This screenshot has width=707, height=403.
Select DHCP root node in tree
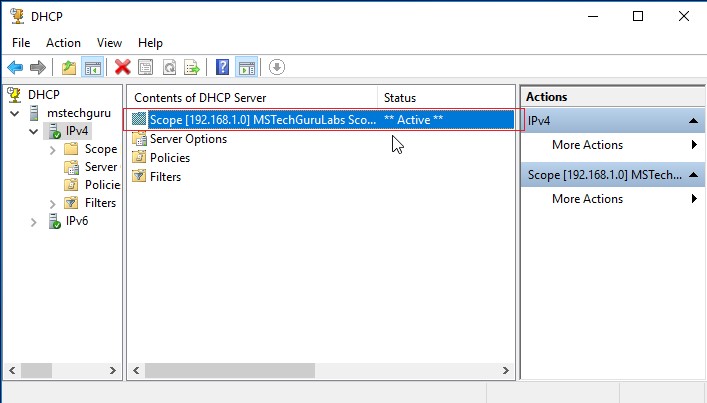pos(44,95)
